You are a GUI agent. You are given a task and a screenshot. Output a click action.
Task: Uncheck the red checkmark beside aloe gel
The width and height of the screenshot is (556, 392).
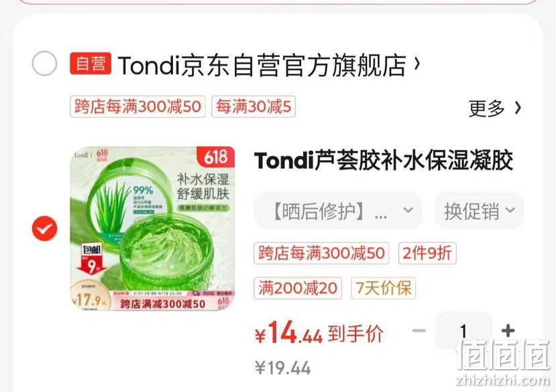pos(44,228)
